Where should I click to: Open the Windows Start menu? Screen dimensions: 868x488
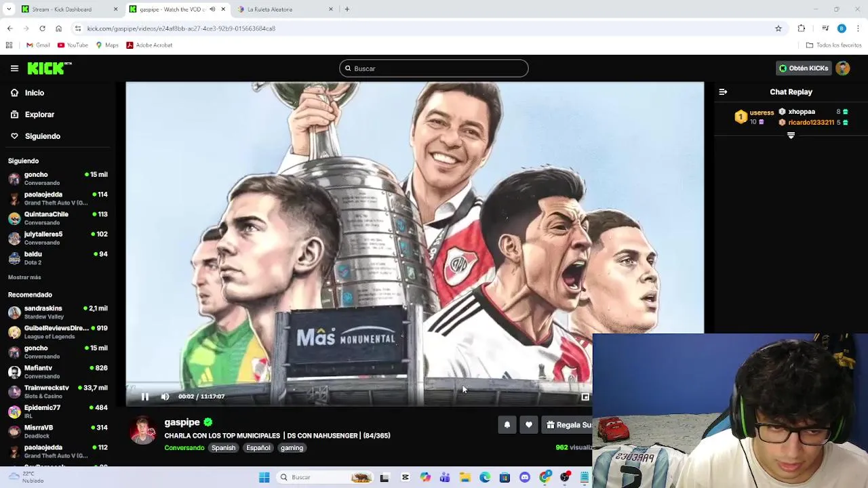[264, 477]
